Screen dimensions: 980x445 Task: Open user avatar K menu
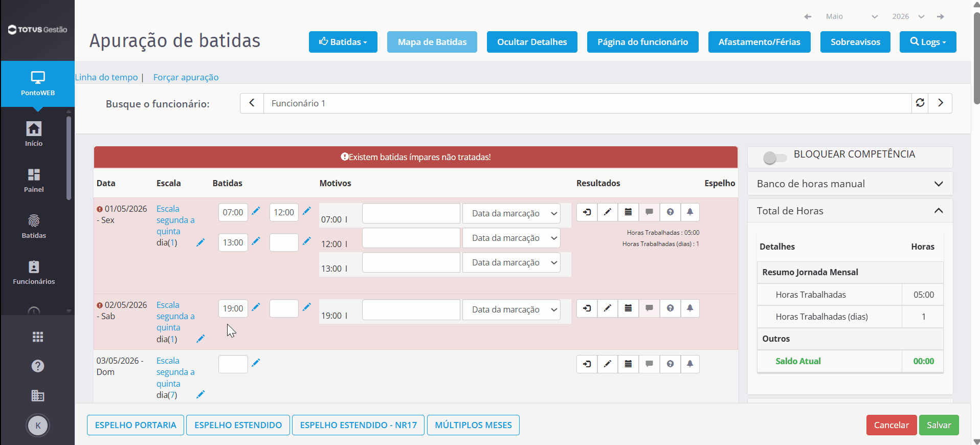coord(38,425)
